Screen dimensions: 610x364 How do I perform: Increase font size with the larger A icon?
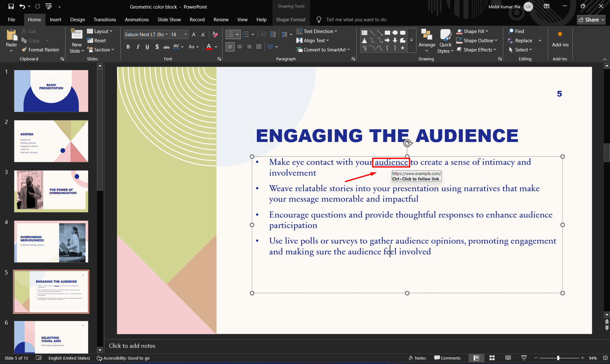194,34
